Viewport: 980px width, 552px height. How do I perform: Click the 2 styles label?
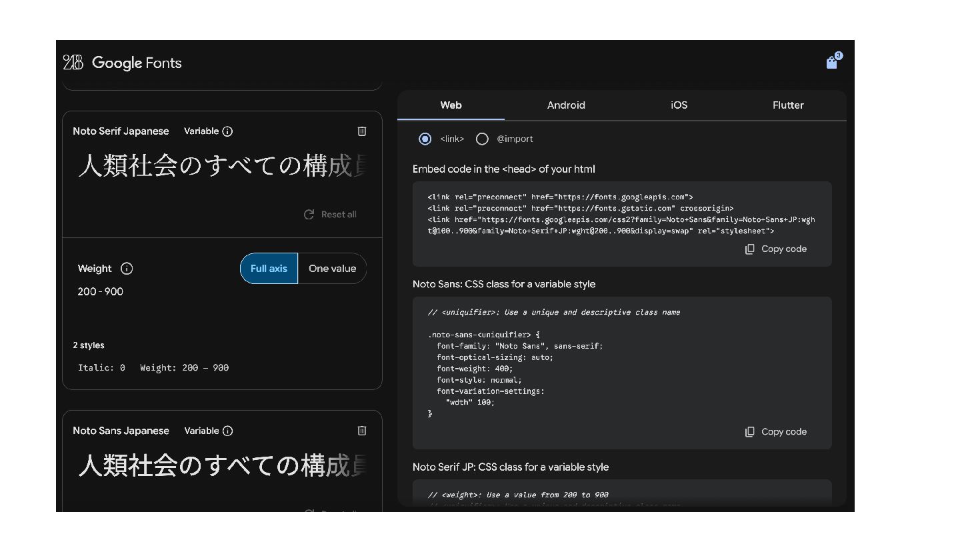point(89,345)
